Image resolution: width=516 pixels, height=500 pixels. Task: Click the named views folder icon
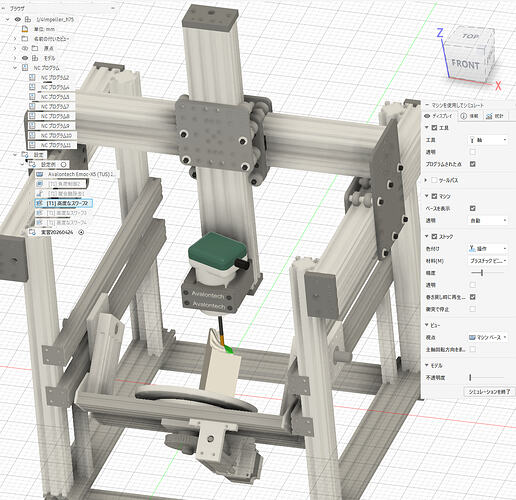(25, 39)
